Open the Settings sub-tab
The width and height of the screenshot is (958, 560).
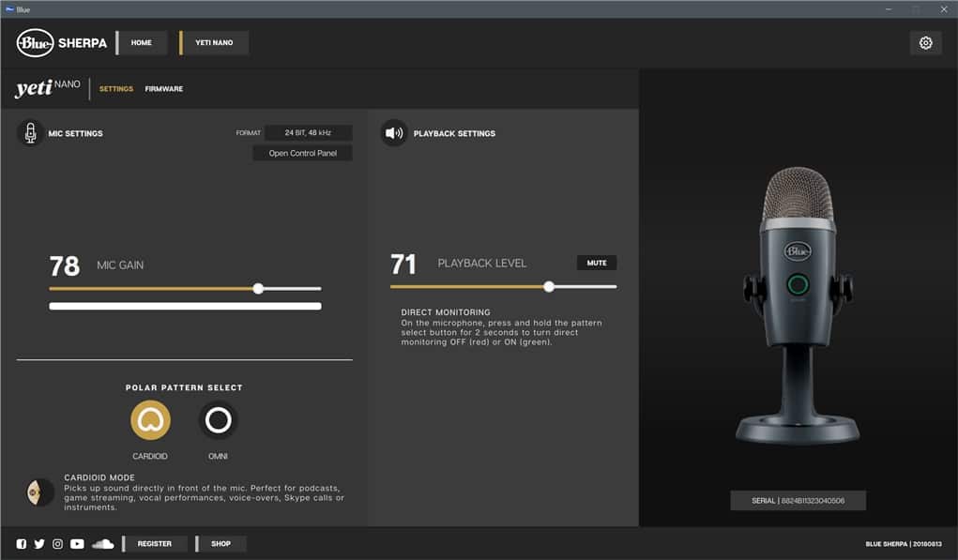pyautogui.click(x=116, y=88)
